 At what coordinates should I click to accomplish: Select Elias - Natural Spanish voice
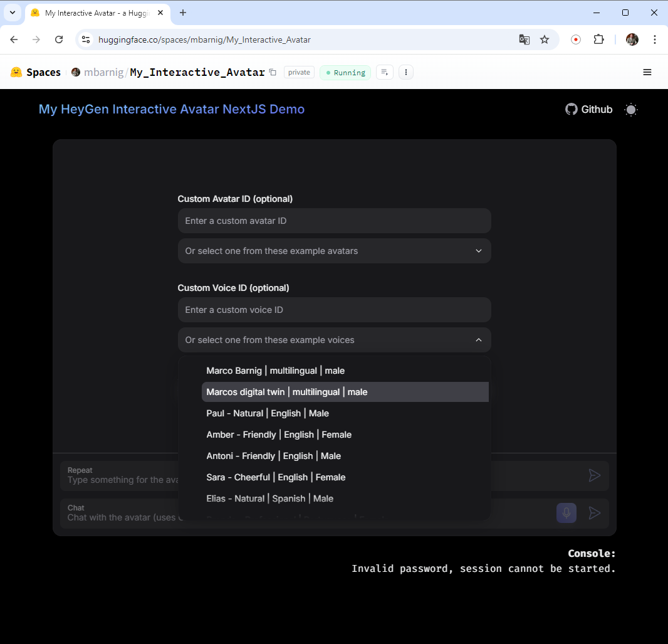pyautogui.click(x=345, y=499)
